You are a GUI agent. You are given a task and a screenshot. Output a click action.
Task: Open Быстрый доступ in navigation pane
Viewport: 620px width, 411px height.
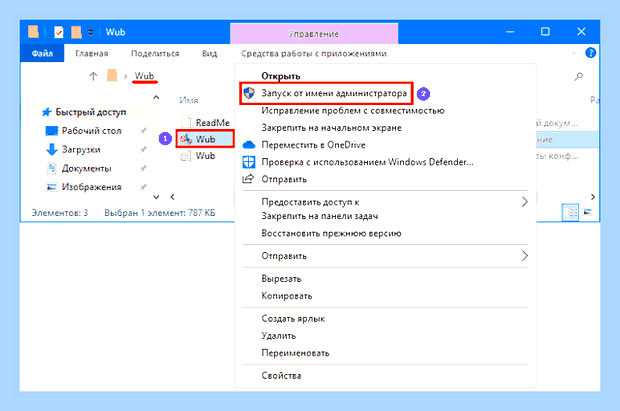[x=85, y=112]
